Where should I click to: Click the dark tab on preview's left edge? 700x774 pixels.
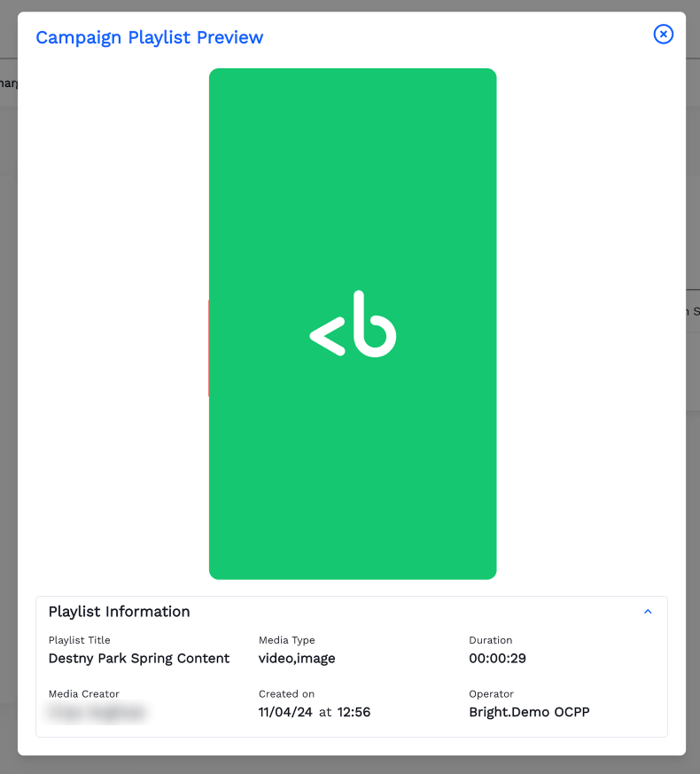[x=210, y=348]
